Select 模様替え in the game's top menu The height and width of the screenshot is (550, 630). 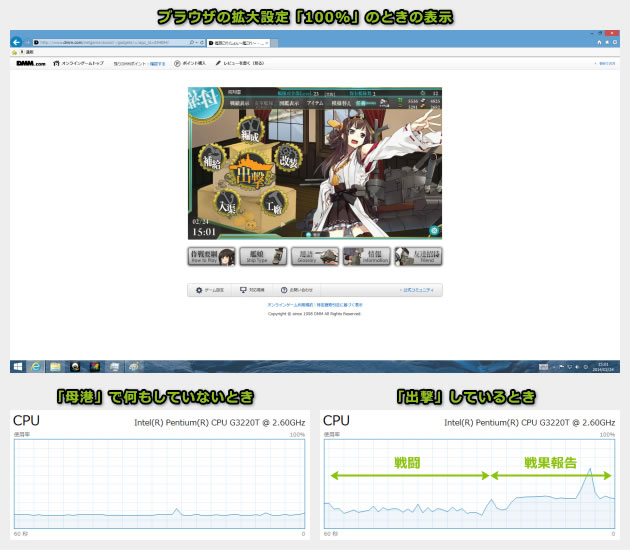pos(341,103)
